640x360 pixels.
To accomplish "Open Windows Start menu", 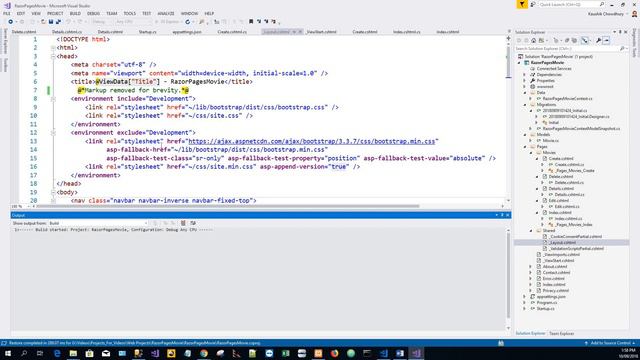I will 7,353.
